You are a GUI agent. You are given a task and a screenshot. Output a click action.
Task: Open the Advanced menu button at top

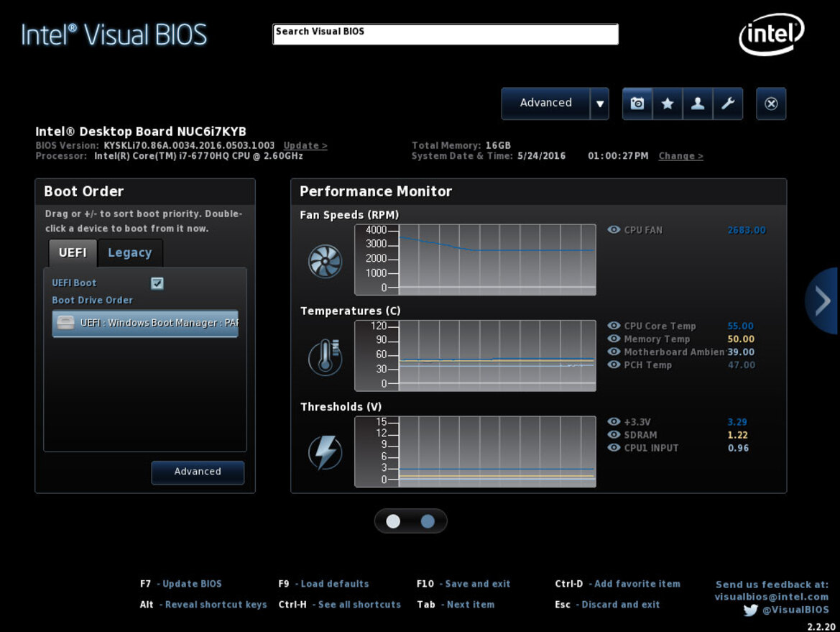[x=545, y=103]
